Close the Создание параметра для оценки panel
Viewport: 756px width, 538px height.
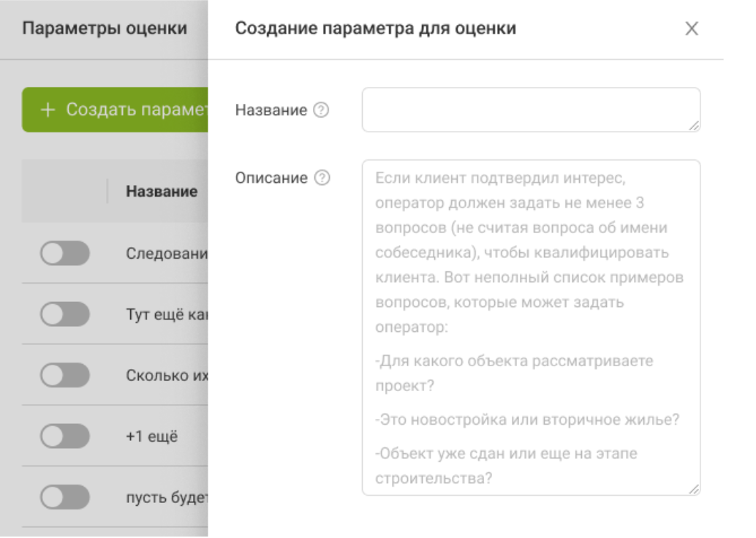pos(691,29)
